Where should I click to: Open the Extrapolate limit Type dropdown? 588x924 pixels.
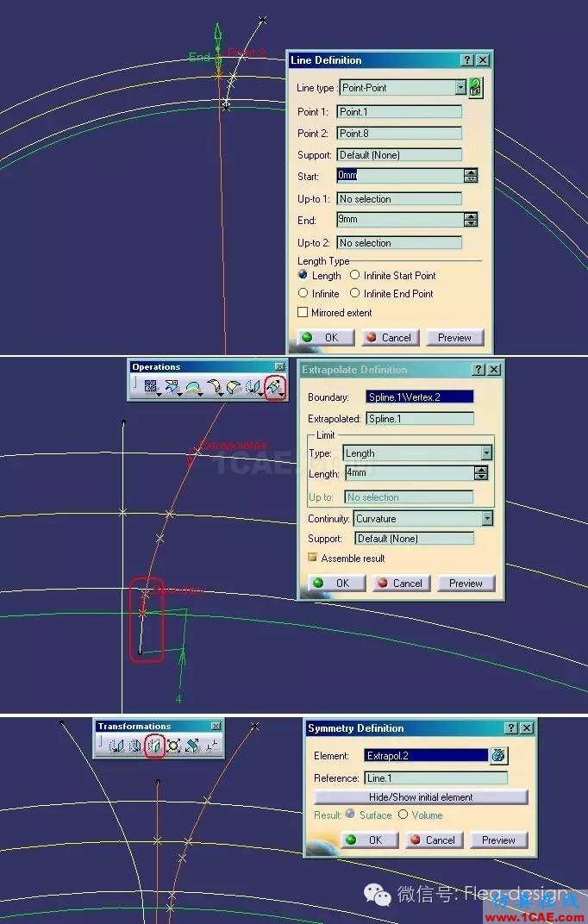[486, 453]
